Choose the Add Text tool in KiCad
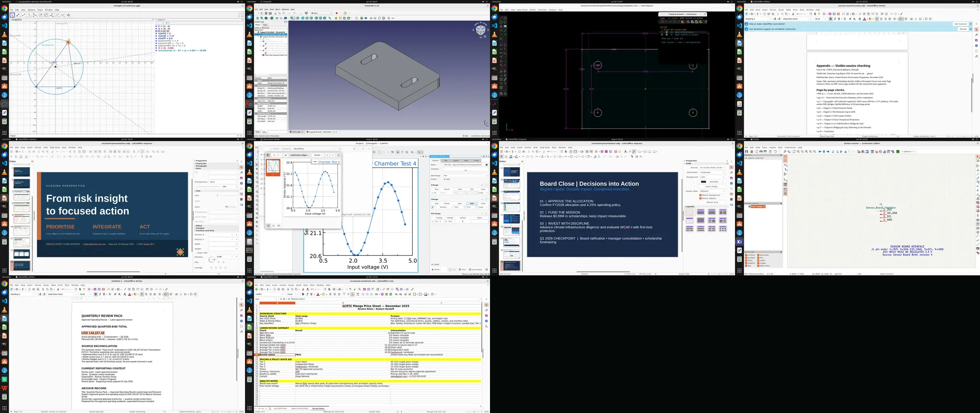Image resolution: width=980 pixels, height=413 pixels. 978,216
